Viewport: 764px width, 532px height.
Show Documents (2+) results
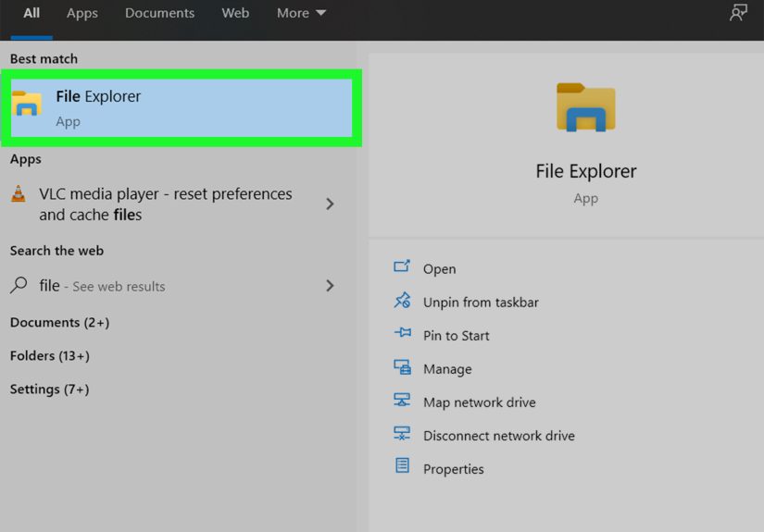[x=60, y=322]
